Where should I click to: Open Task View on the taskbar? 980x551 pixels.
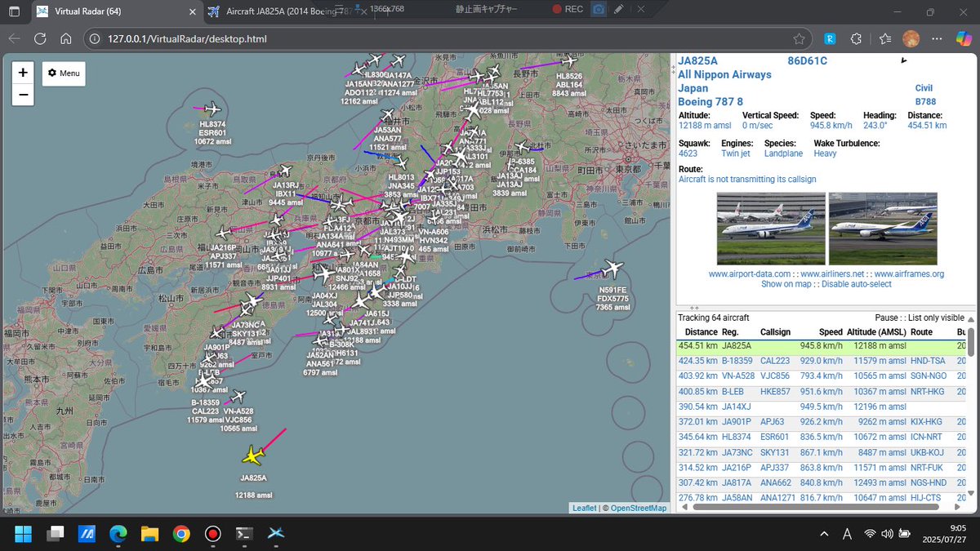55,534
